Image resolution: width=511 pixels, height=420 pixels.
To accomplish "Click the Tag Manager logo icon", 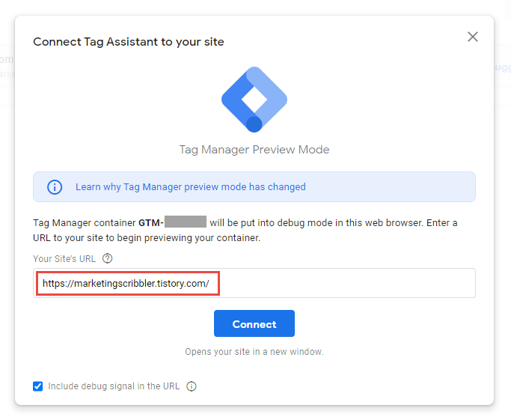I will [x=254, y=100].
